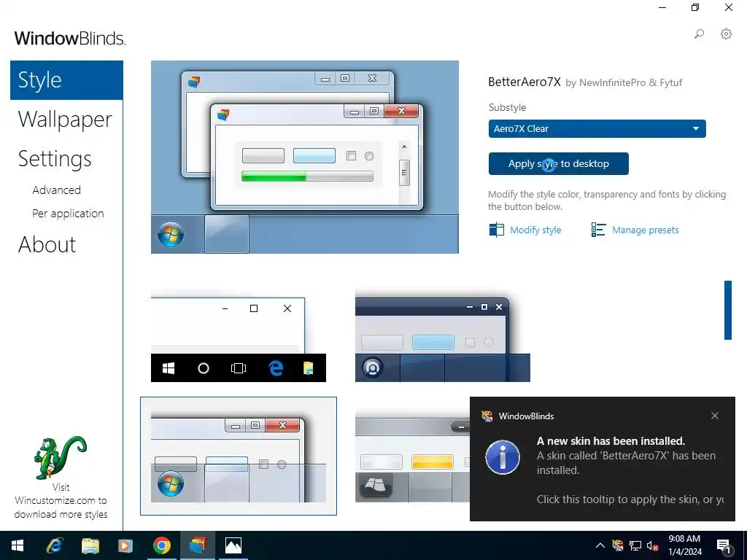Switch to the Wallpaper section
Viewport: 747px width, 560px height.
(65, 119)
